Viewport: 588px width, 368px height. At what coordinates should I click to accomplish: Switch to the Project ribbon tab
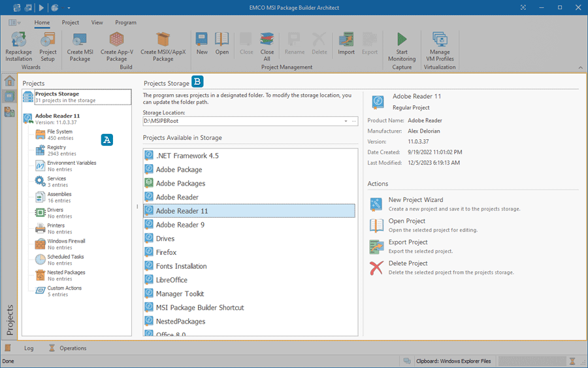point(70,22)
